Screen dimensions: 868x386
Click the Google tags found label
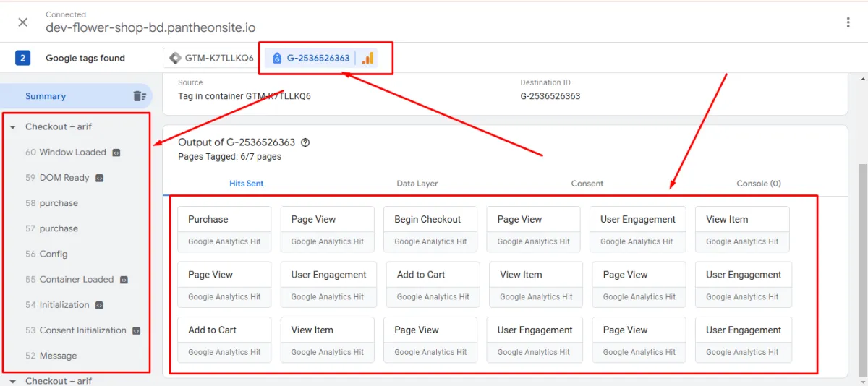click(85, 58)
